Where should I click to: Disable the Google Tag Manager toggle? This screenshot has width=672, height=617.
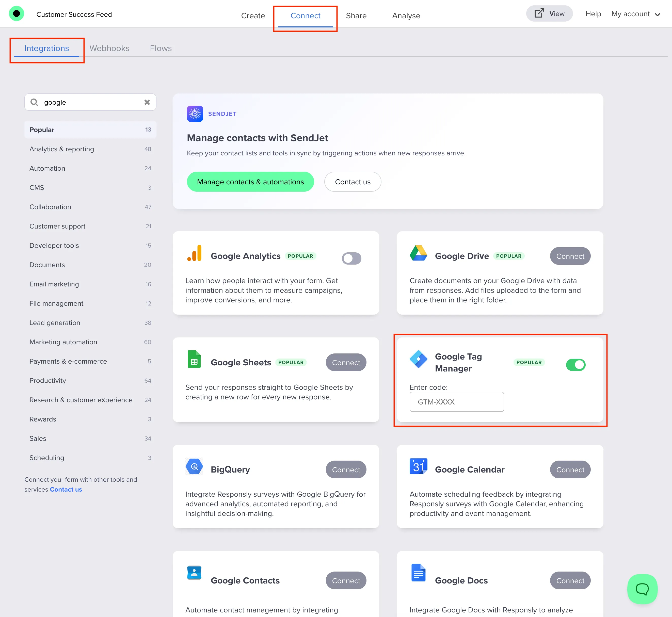tap(575, 365)
